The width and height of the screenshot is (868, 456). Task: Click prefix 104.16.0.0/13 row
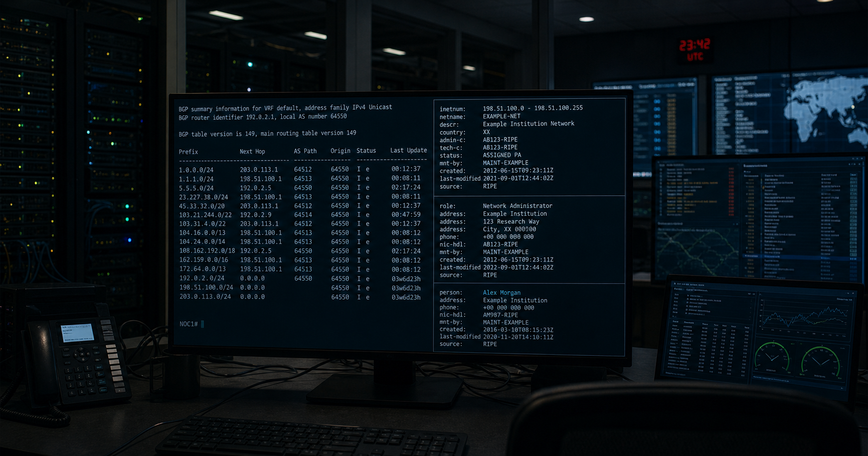[x=299, y=233]
